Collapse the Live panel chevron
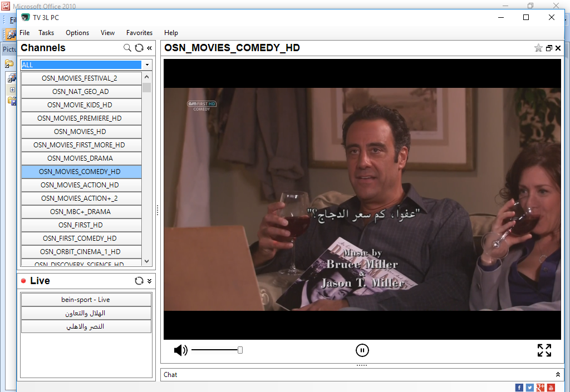The width and height of the screenshot is (570, 392). [x=149, y=281]
